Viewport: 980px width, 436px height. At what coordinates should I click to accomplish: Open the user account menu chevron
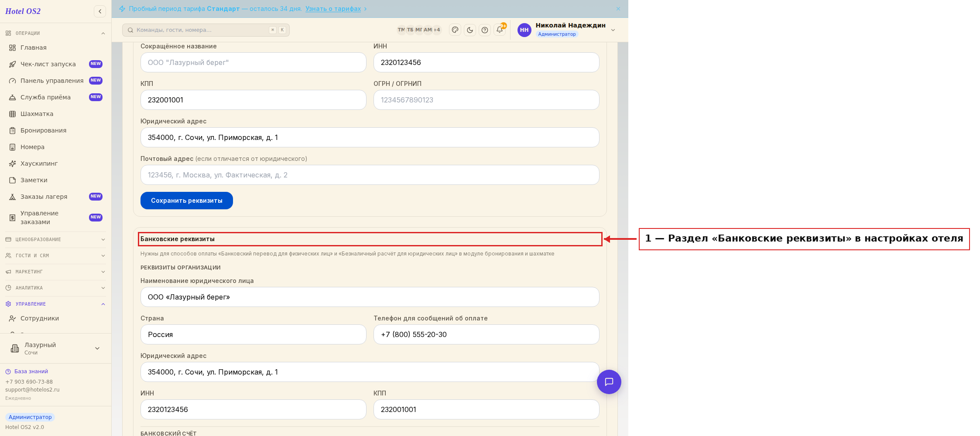point(613,30)
